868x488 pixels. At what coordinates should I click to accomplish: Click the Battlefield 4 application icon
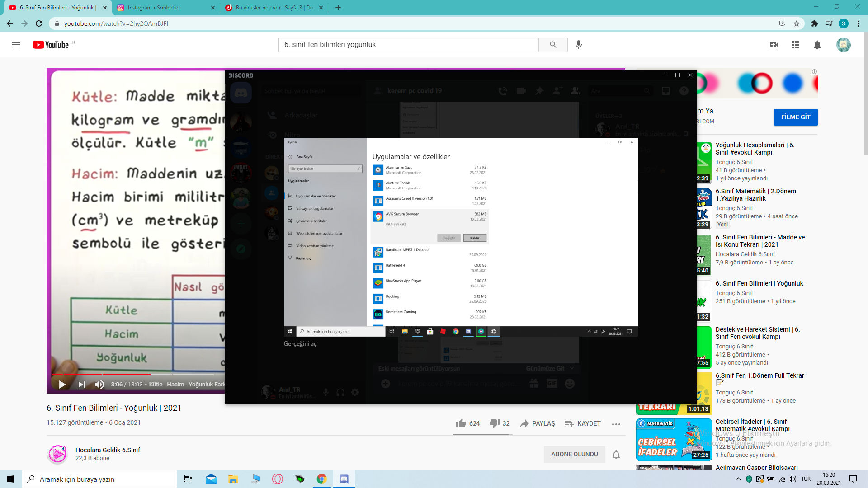click(377, 267)
